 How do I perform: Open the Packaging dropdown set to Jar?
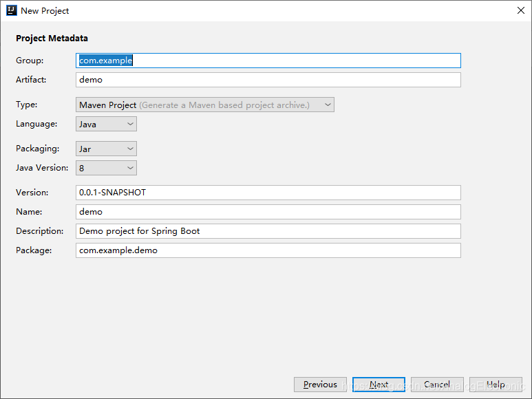click(x=106, y=149)
